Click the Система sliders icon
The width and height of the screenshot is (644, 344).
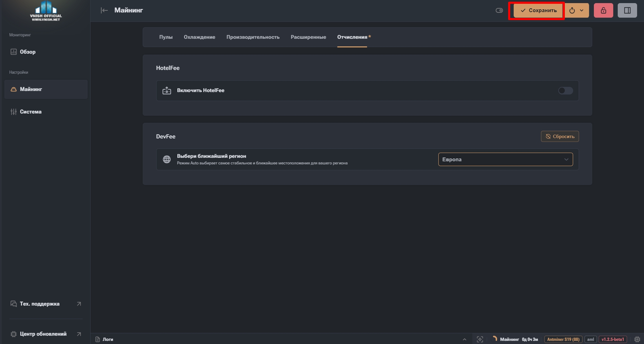coord(13,112)
